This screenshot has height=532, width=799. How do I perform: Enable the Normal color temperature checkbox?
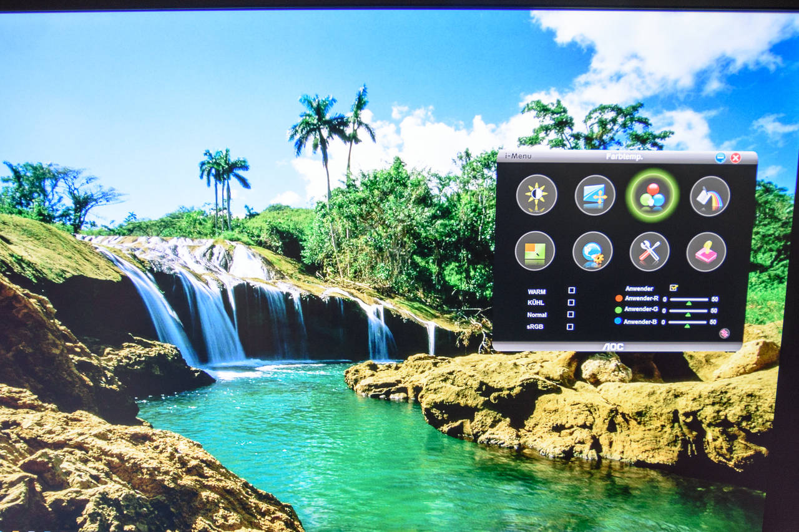point(570,314)
